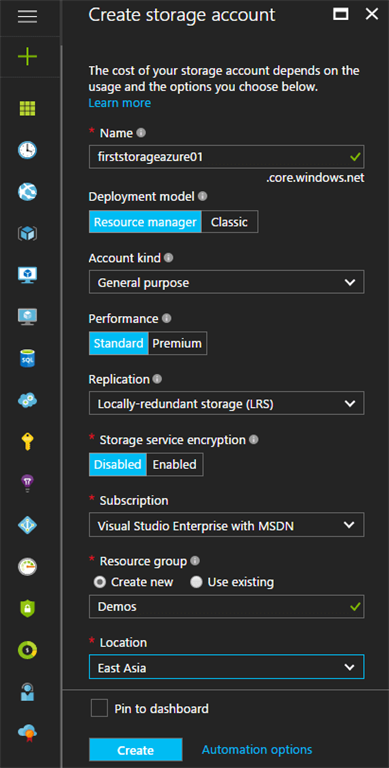389x768 pixels.
Task: Open Subscriptions yellow key icon
Action: coord(27,442)
